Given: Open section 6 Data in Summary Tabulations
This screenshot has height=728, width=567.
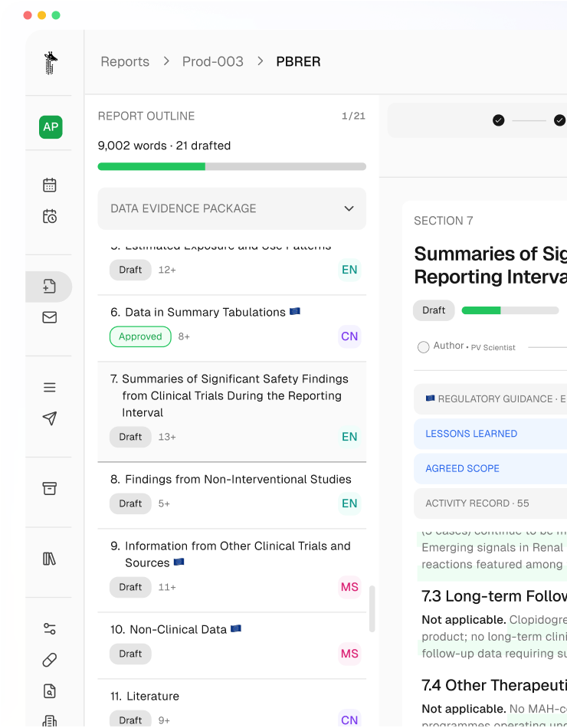Looking at the screenshot, I should tap(231, 328).
